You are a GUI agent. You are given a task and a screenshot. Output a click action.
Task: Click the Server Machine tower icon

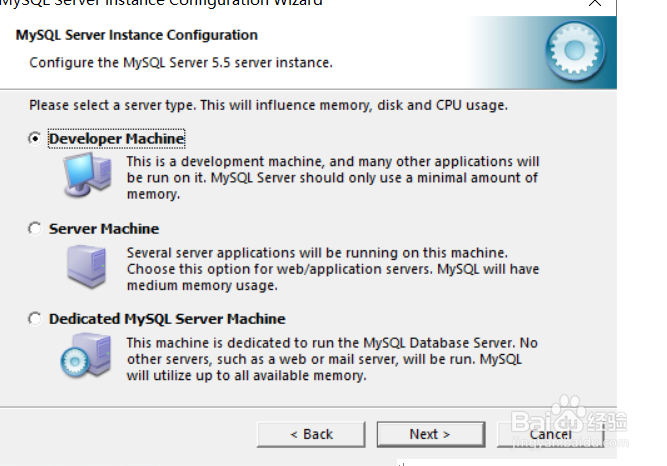(x=87, y=267)
